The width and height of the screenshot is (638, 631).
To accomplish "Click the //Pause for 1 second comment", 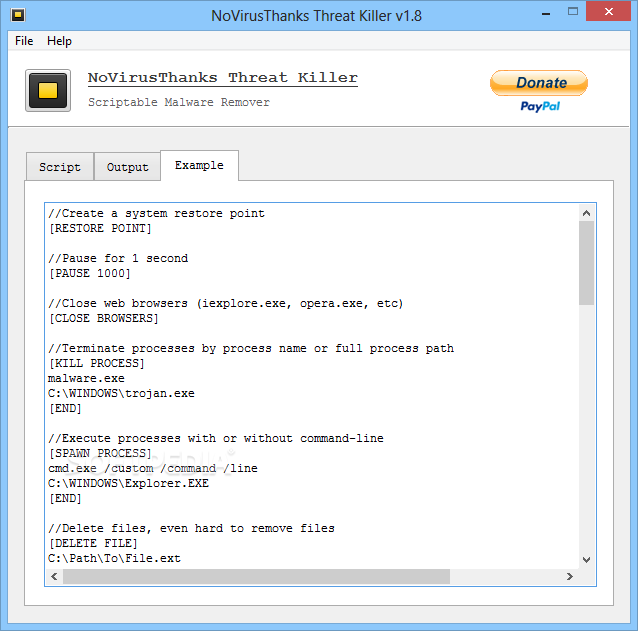I will tap(118, 258).
